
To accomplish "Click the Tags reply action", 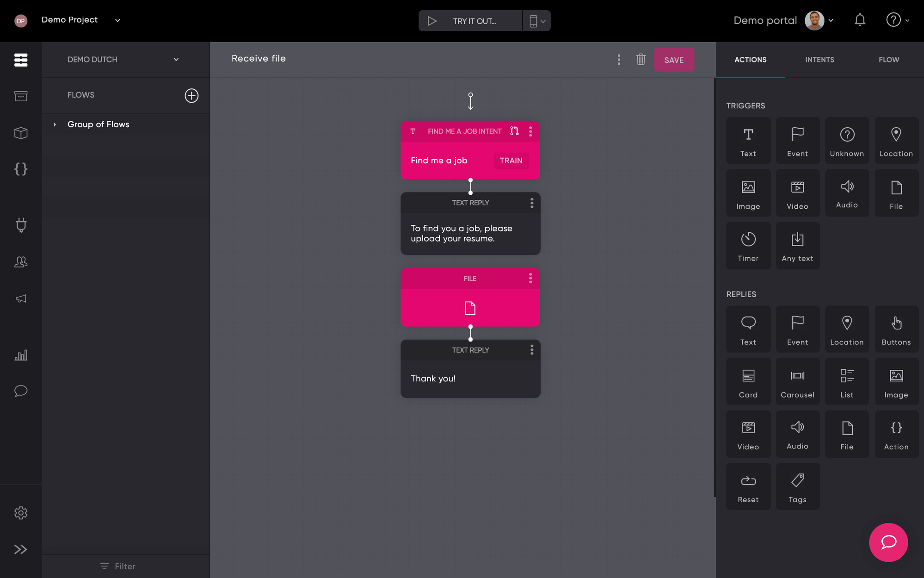I will [797, 487].
